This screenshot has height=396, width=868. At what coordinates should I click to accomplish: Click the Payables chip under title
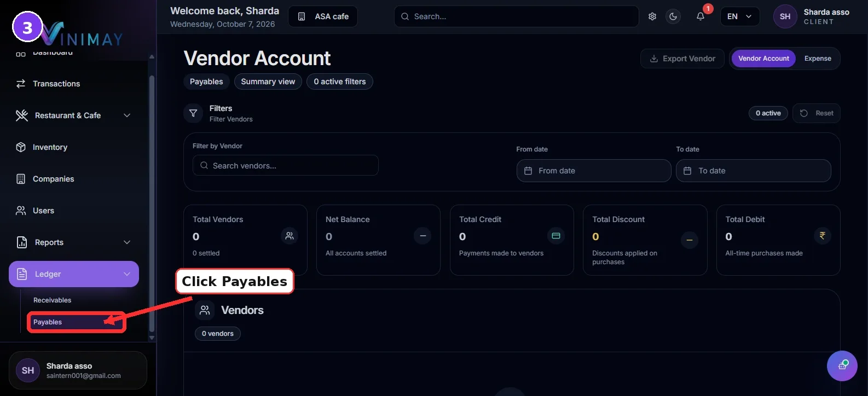pyautogui.click(x=206, y=81)
